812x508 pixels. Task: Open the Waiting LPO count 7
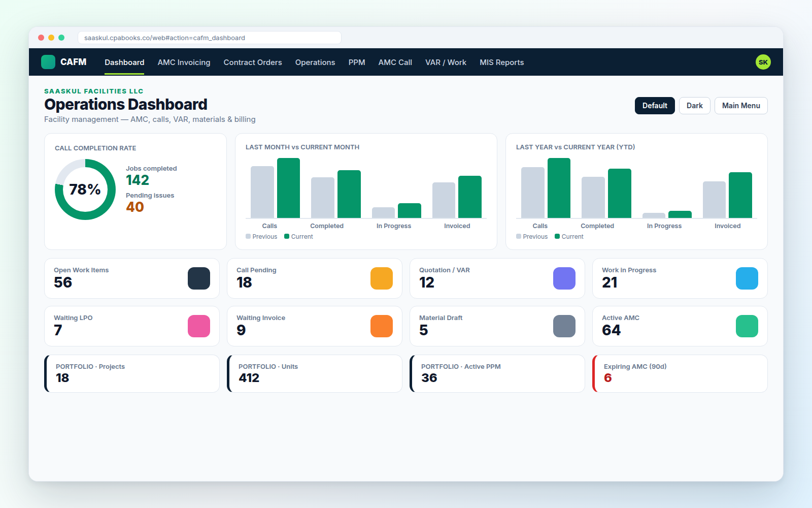pos(58,330)
